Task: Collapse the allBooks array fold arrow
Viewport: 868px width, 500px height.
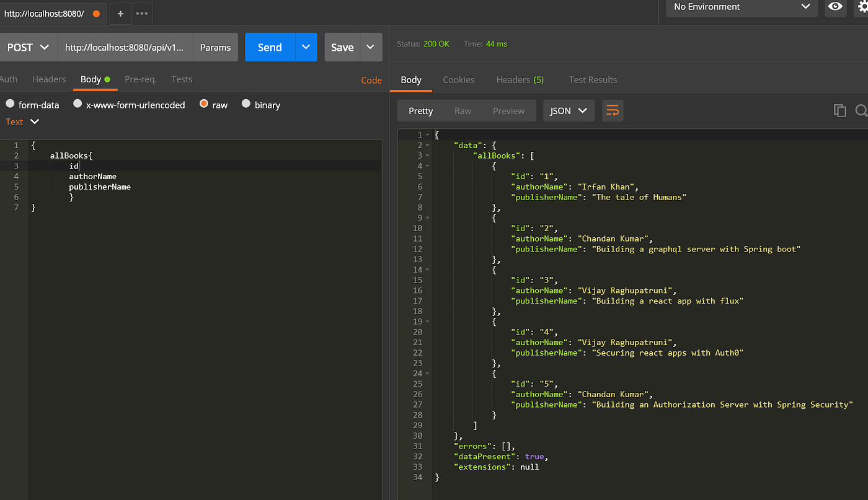Action: point(428,156)
